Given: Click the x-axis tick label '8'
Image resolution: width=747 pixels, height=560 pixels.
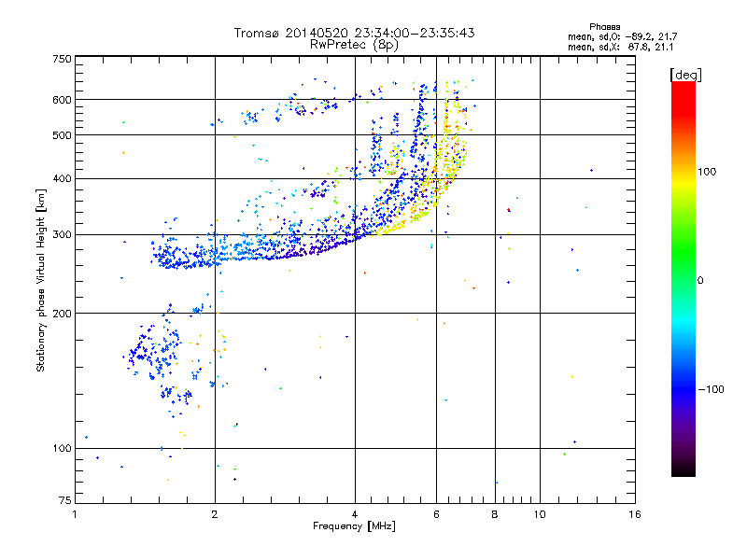Looking at the screenshot, I should point(495,514).
